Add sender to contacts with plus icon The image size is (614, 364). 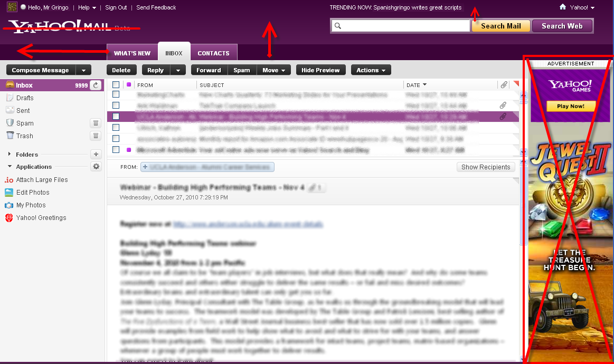pos(145,167)
